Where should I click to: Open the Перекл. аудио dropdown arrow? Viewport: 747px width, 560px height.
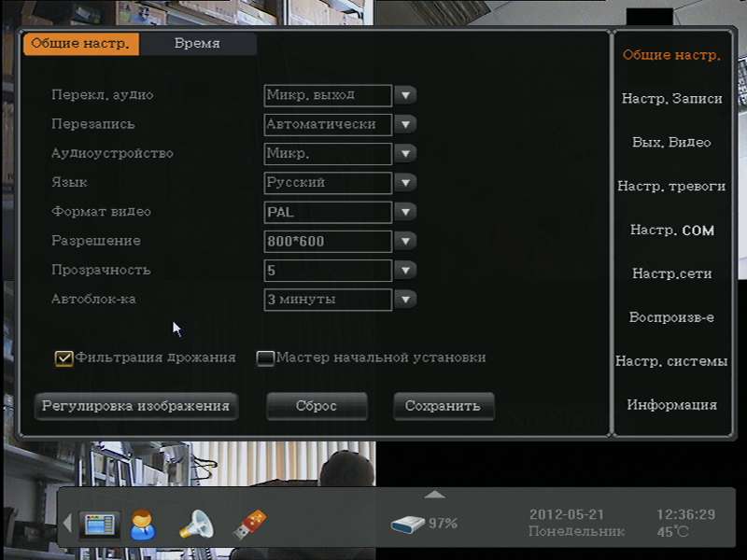point(405,95)
